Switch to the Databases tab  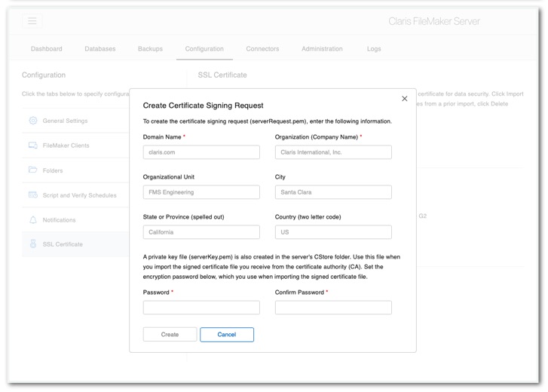[x=100, y=49]
